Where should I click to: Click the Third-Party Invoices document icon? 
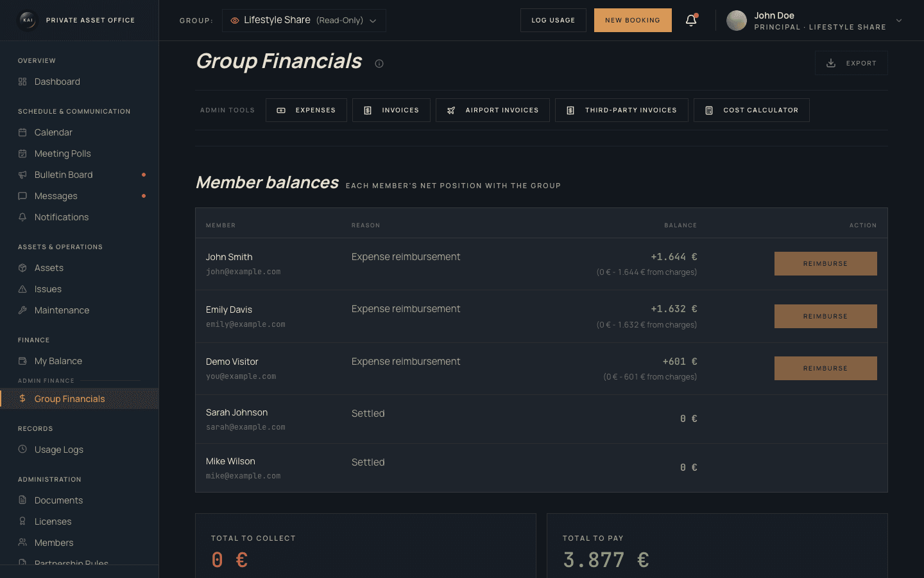[570, 110]
